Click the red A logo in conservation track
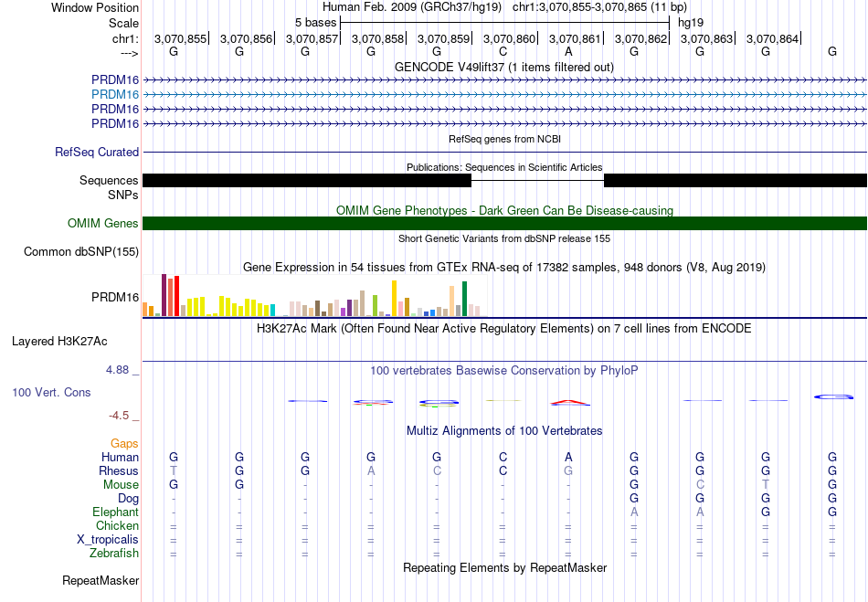The width and height of the screenshot is (868, 602). (569, 402)
